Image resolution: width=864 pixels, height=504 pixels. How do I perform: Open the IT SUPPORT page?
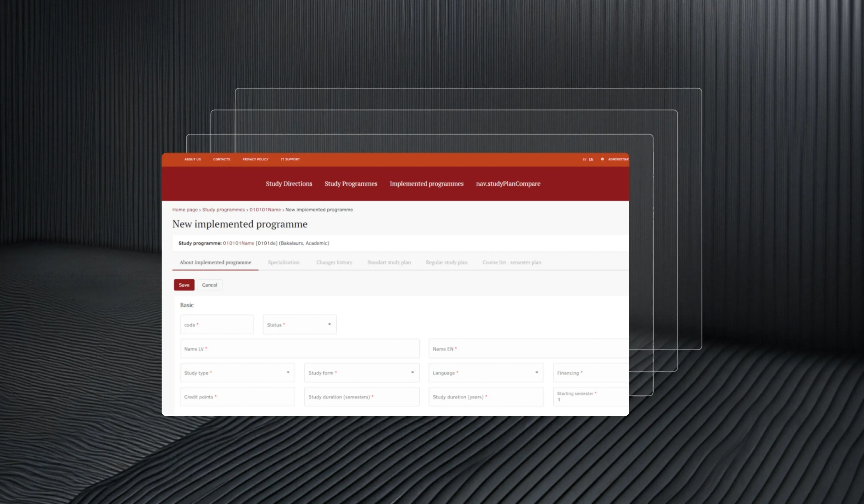click(x=290, y=159)
